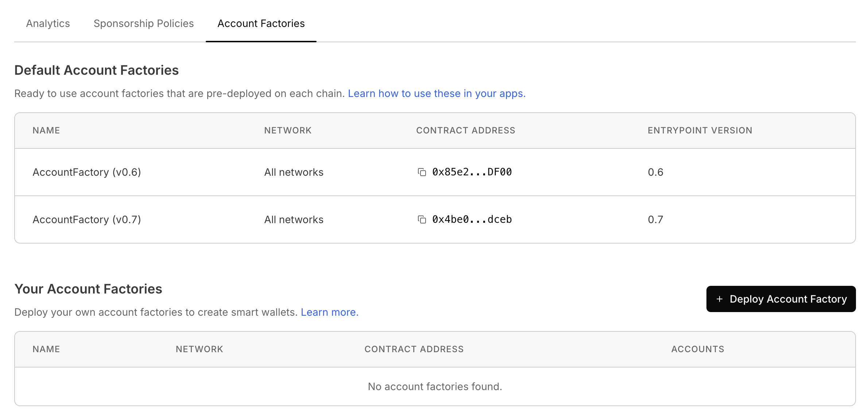
Task: Click the 0x4be0...dceb address text
Action: click(x=472, y=219)
